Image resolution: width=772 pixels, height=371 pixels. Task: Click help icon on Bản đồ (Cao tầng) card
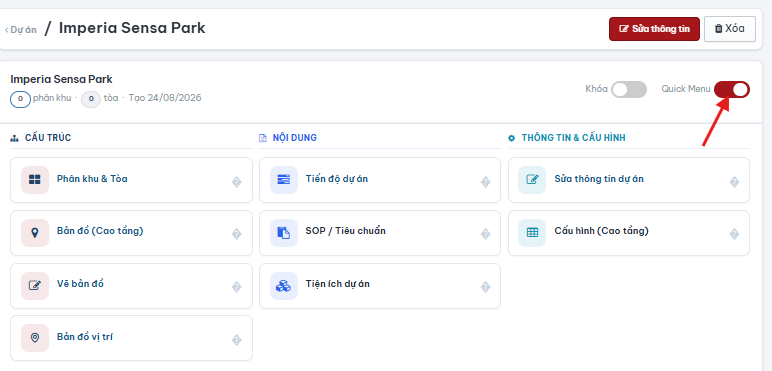tap(236, 234)
